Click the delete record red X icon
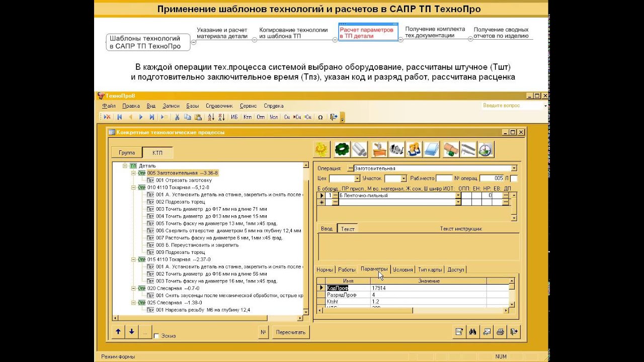The height and width of the screenshot is (362, 644). click(107, 117)
